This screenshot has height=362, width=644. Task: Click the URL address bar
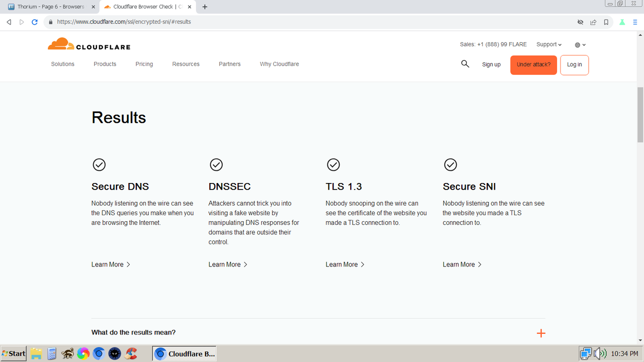click(312, 22)
